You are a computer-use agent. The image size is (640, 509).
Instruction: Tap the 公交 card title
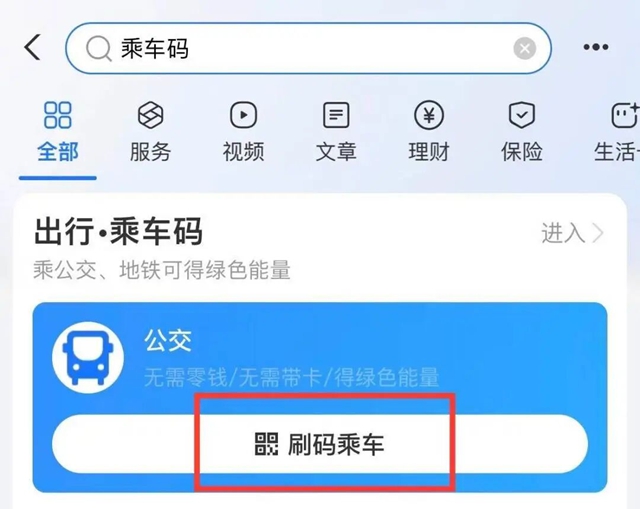coord(168,340)
